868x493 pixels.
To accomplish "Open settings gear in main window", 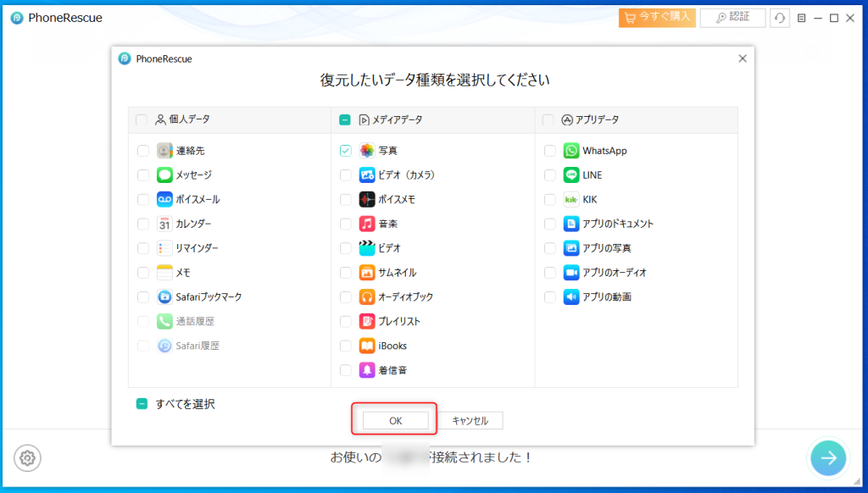I will (x=27, y=458).
